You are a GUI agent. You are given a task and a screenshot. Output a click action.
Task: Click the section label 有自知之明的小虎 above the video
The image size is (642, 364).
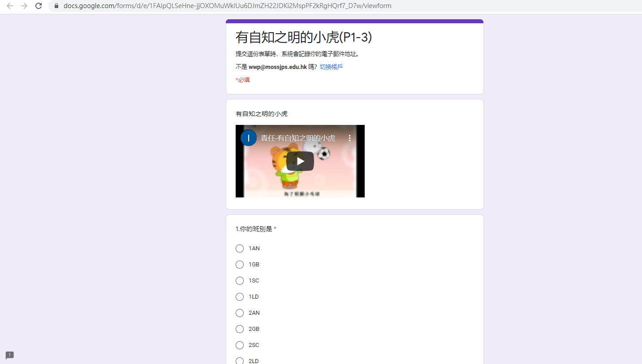(x=262, y=114)
